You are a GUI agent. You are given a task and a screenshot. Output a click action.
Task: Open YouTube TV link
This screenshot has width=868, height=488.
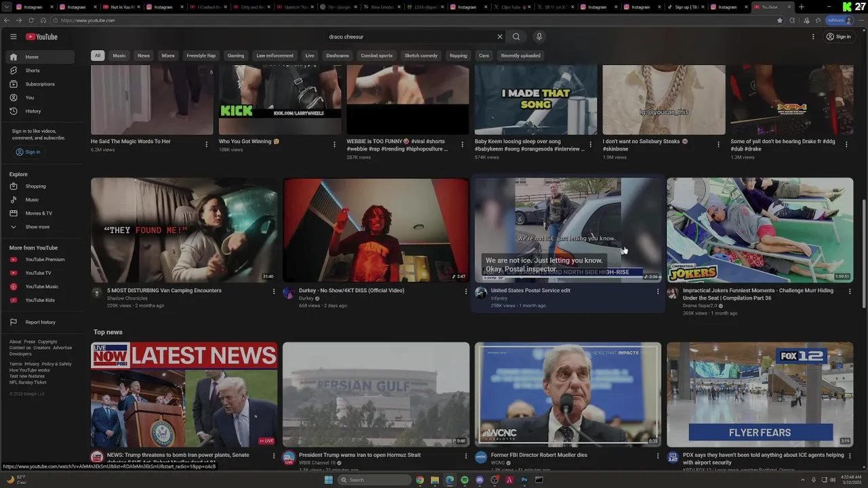[41, 273]
